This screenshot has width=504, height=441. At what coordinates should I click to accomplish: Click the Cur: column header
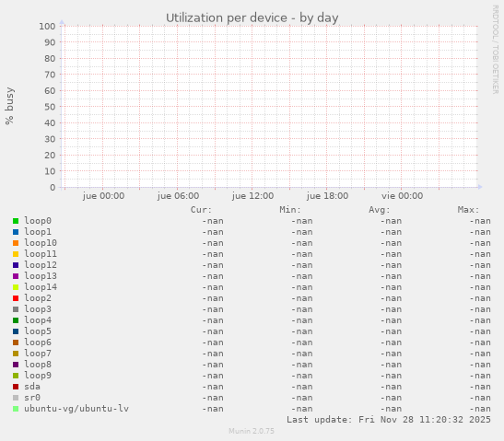click(x=201, y=210)
